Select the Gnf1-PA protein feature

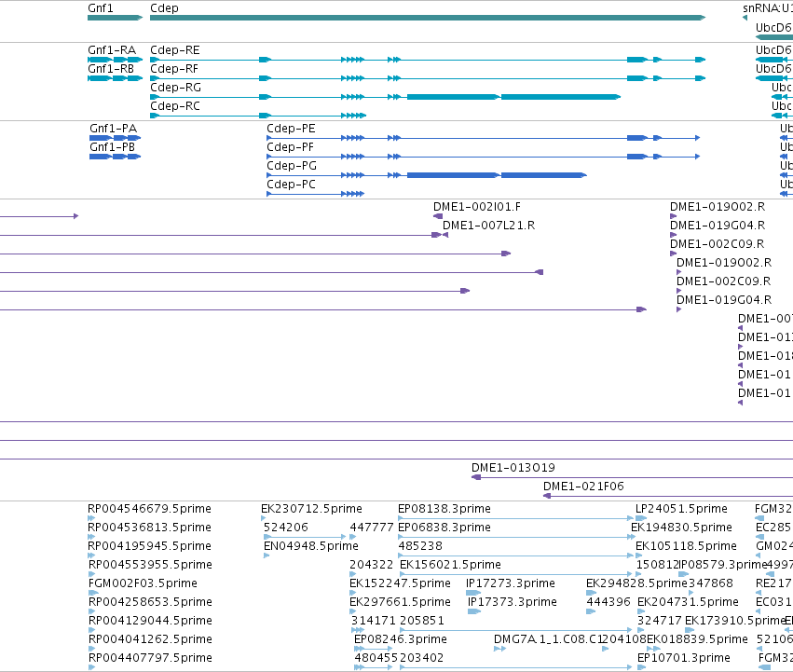114,129
